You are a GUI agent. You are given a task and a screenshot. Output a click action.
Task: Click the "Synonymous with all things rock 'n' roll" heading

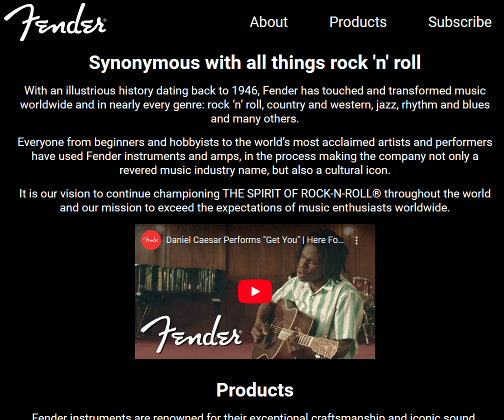coord(255,62)
